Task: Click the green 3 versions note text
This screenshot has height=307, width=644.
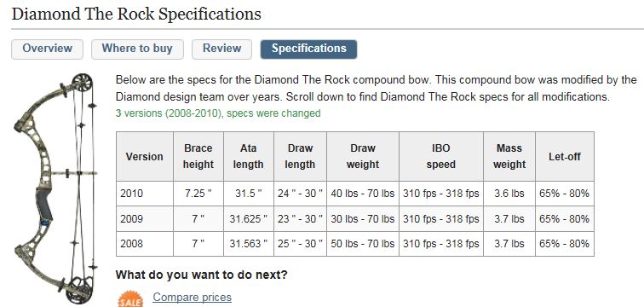Action: pos(218,113)
